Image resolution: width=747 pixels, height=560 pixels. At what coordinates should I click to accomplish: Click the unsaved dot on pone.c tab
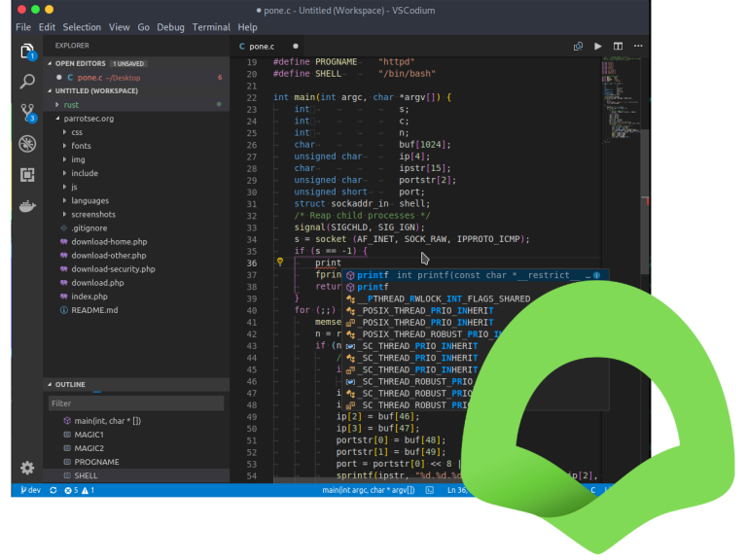[296, 47]
